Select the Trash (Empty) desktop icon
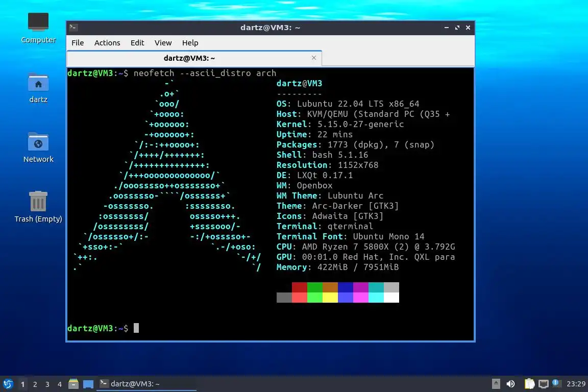This screenshot has width=588, height=392. (38, 207)
